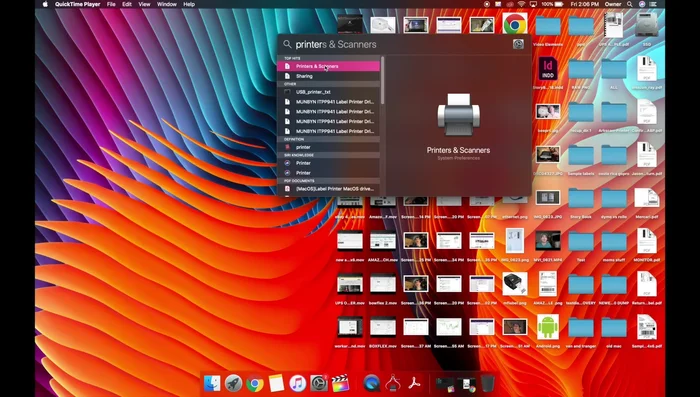Image resolution: width=700 pixels, height=397 pixels.
Task: Open the Trash in the Dock
Action: pyautogui.click(x=488, y=383)
